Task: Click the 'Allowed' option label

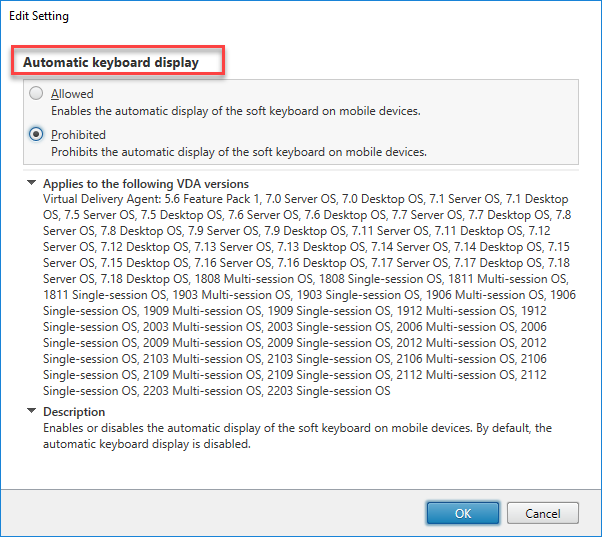Action: [72, 94]
